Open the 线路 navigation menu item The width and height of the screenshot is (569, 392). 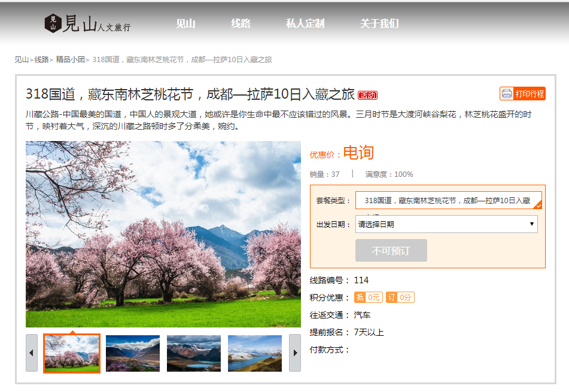pos(241,24)
